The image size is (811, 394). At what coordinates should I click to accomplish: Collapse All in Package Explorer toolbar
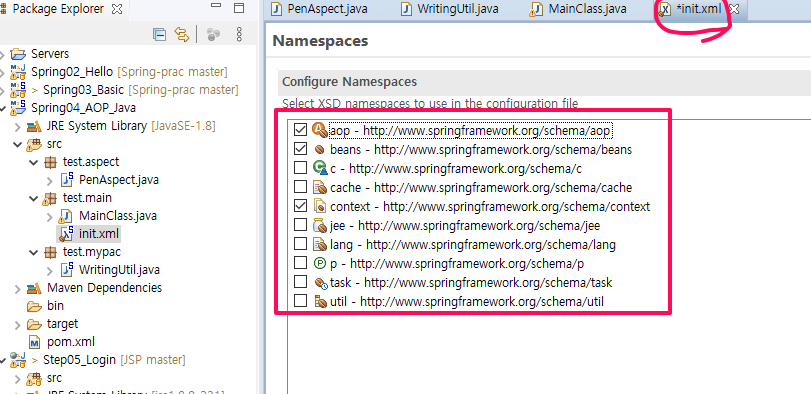(160, 35)
